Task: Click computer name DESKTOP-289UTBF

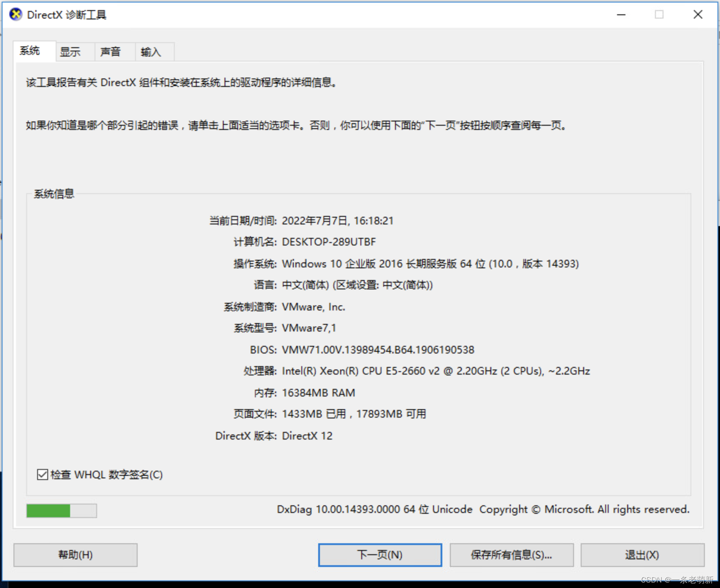Action: (x=329, y=242)
